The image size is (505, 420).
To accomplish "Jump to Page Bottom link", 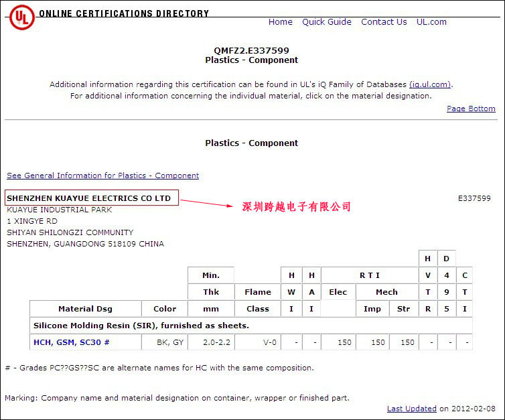I will (471, 109).
